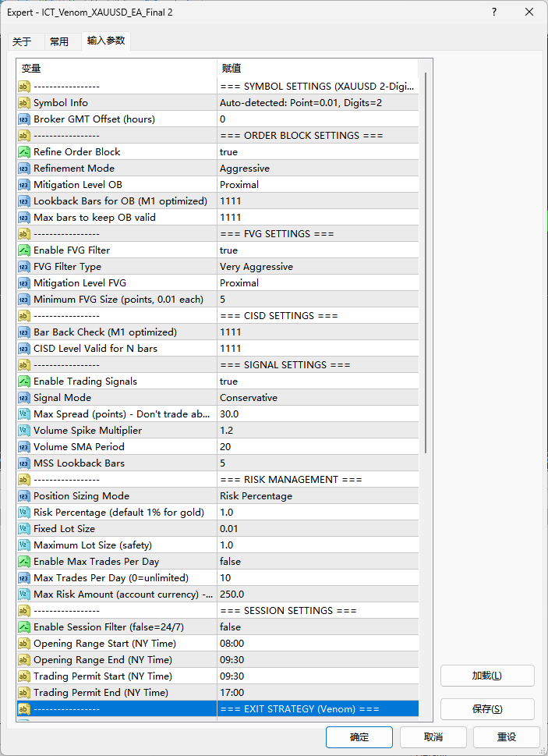548x756 pixels.
Task: Switch to the 常用 tab
Action: pyautogui.click(x=59, y=41)
